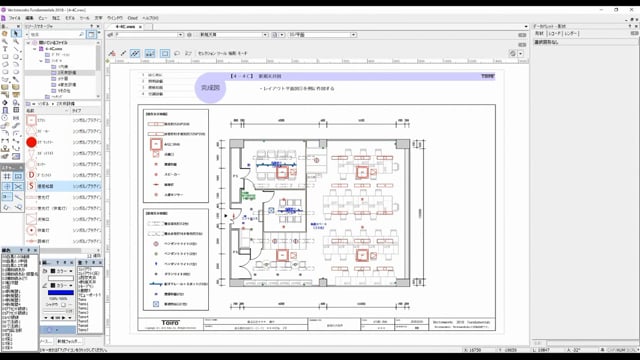The width and height of the screenshot is (640, 360).
Task: Toggle snap to object in snapping palette
Action: (x=18, y=176)
